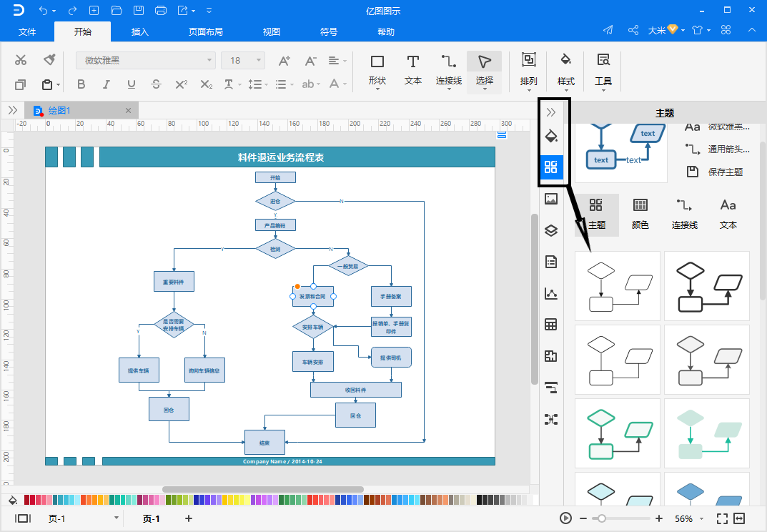The width and height of the screenshot is (767, 532).
Task: Open the zoom level 56% dropdown
Action: pos(701,519)
